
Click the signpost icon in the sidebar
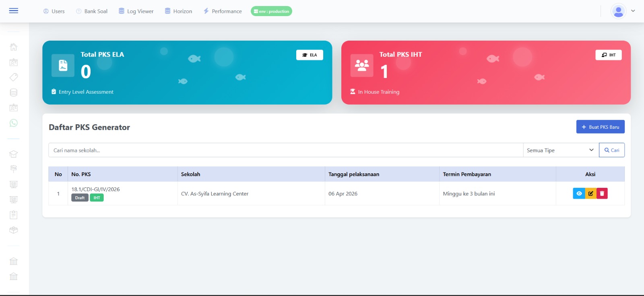click(13, 169)
